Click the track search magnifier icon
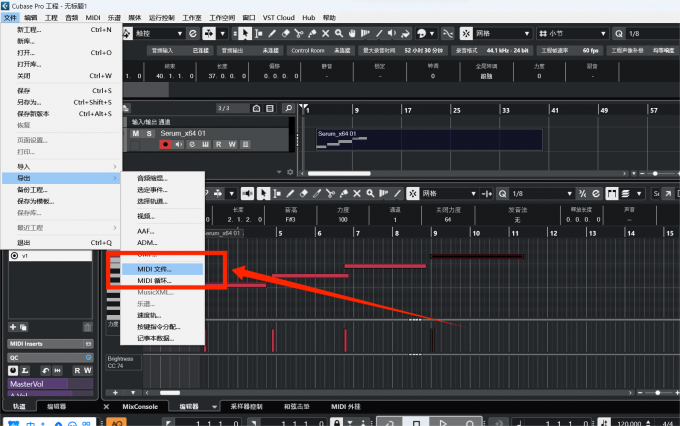The width and height of the screenshot is (680, 426). [x=288, y=108]
